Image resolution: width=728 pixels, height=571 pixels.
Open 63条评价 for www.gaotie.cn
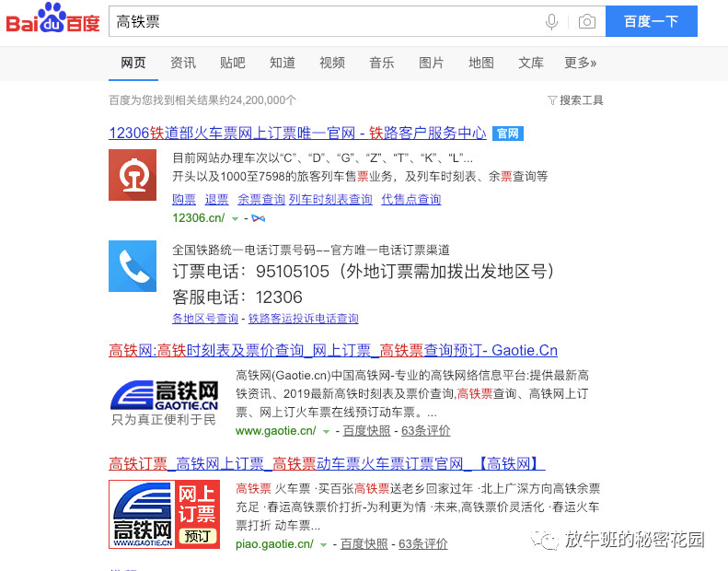[426, 431]
